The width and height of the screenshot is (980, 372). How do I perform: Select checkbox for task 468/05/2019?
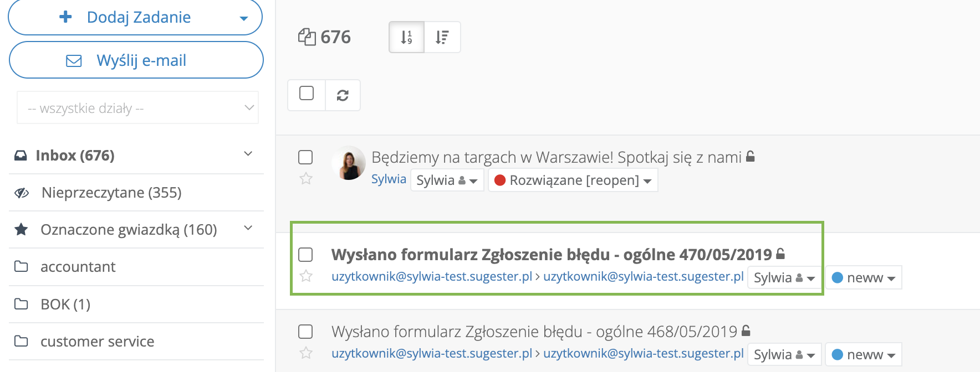point(305,332)
